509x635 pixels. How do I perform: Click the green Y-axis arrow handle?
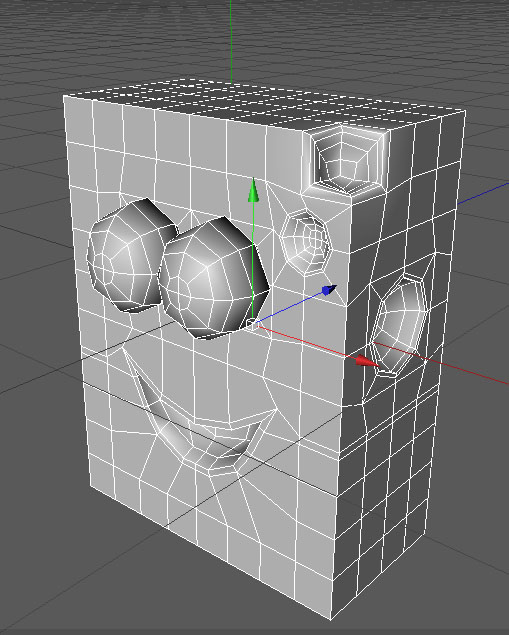(253, 190)
